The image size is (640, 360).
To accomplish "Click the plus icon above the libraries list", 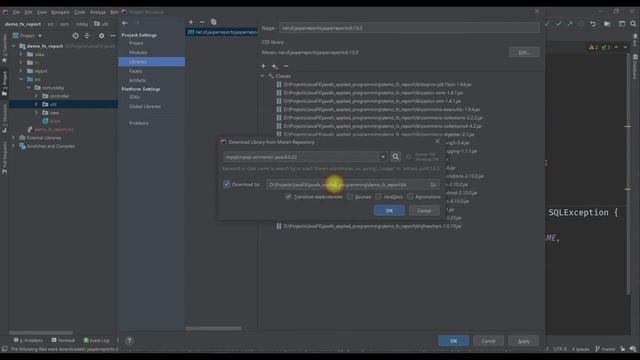I will click(x=191, y=22).
